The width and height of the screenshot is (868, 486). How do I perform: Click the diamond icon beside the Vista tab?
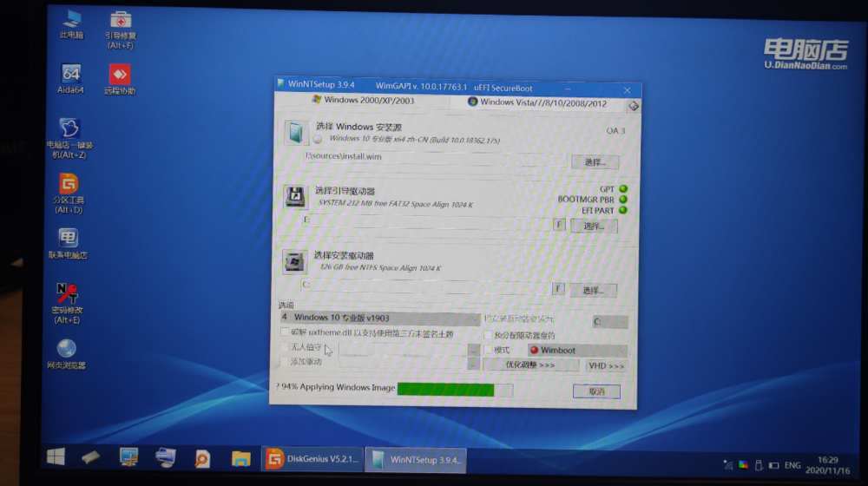pyautogui.click(x=634, y=106)
